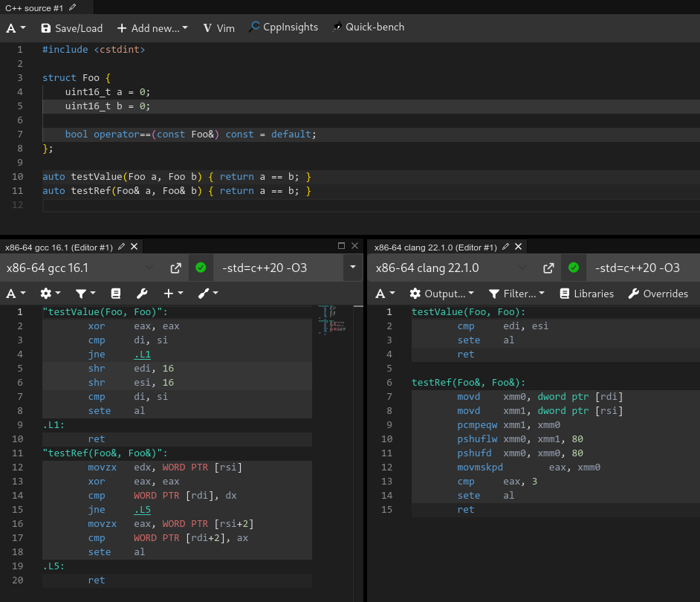Rename the clang 22.1.0 pane tab
The image size is (700, 602).
coord(506,247)
